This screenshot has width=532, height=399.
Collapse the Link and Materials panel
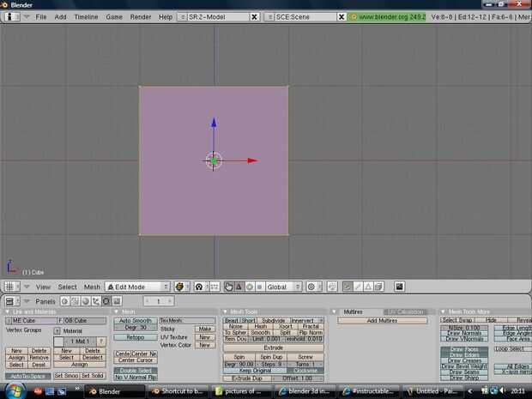pyautogui.click(x=8, y=311)
